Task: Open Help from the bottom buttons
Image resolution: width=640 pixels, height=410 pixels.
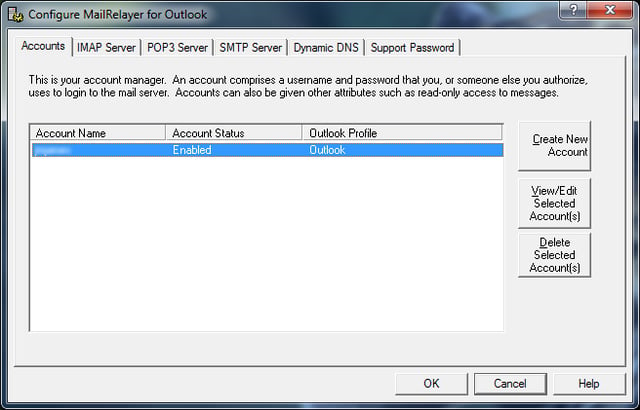Action: pos(589,383)
